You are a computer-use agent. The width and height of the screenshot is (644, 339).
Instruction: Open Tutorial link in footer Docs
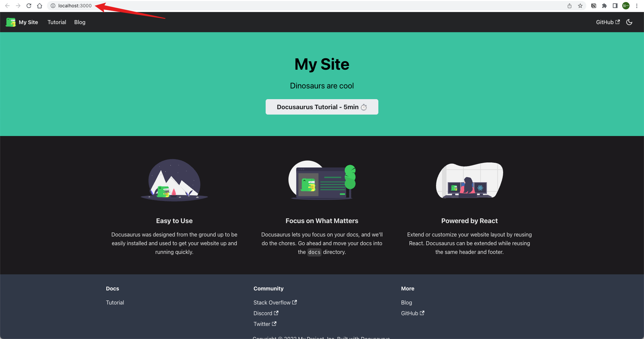pos(115,302)
